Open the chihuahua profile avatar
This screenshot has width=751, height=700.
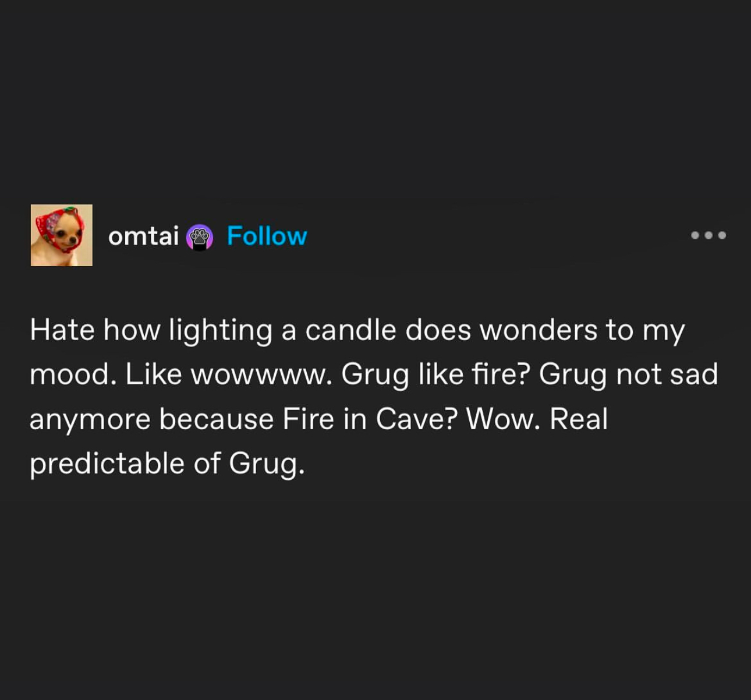(x=62, y=235)
